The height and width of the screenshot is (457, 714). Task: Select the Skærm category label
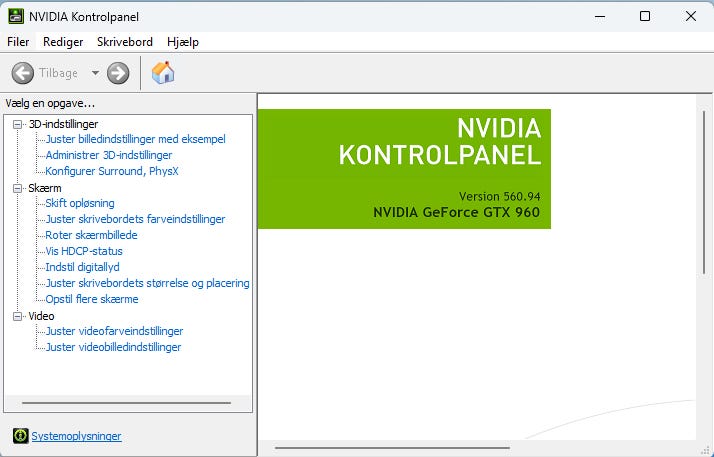pos(45,188)
